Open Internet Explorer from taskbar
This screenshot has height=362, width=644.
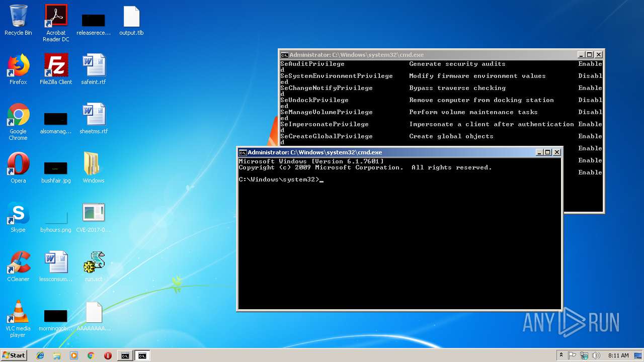pyautogui.click(x=40, y=355)
